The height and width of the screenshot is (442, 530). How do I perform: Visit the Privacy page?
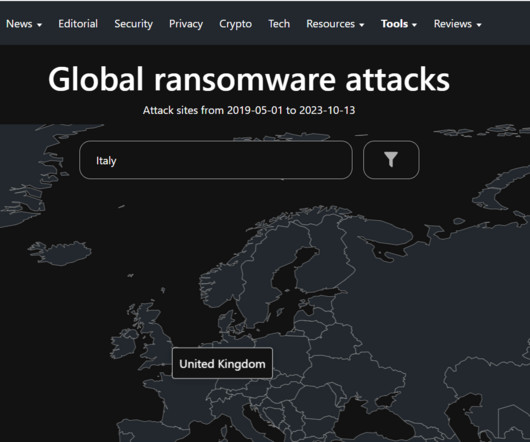(x=186, y=24)
